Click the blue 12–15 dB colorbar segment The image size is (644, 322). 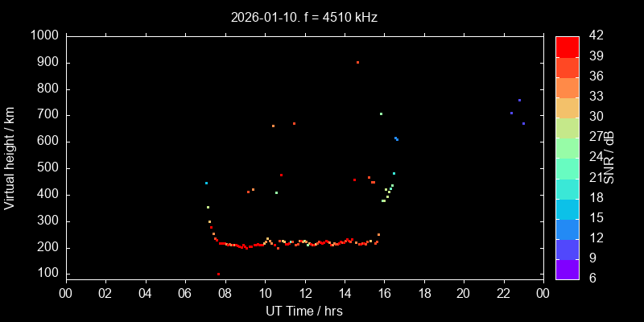(567, 229)
